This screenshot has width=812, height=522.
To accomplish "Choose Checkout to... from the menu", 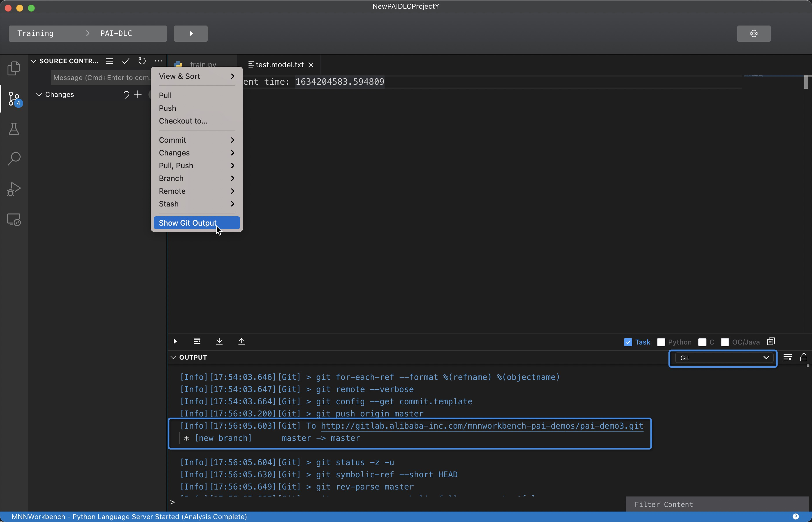I will pos(197,121).
